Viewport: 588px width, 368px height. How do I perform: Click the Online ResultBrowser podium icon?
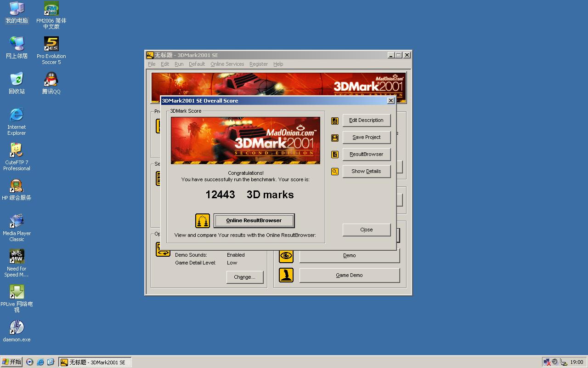202,221
